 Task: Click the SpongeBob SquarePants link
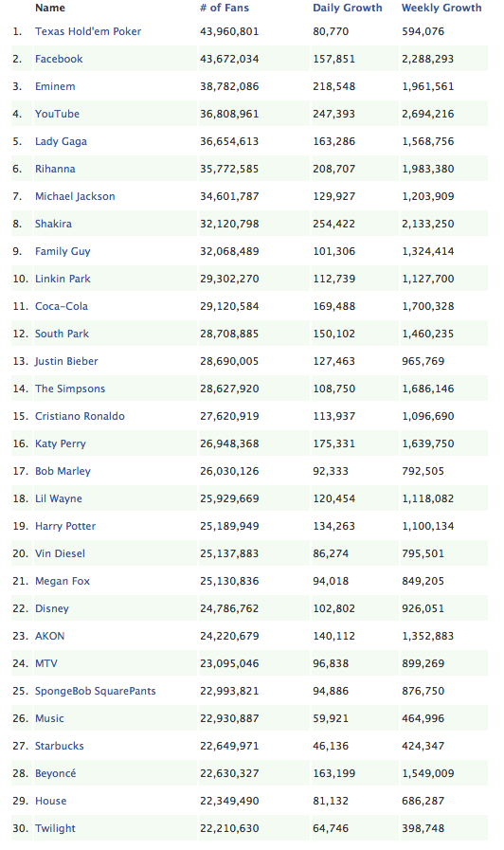tap(96, 691)
